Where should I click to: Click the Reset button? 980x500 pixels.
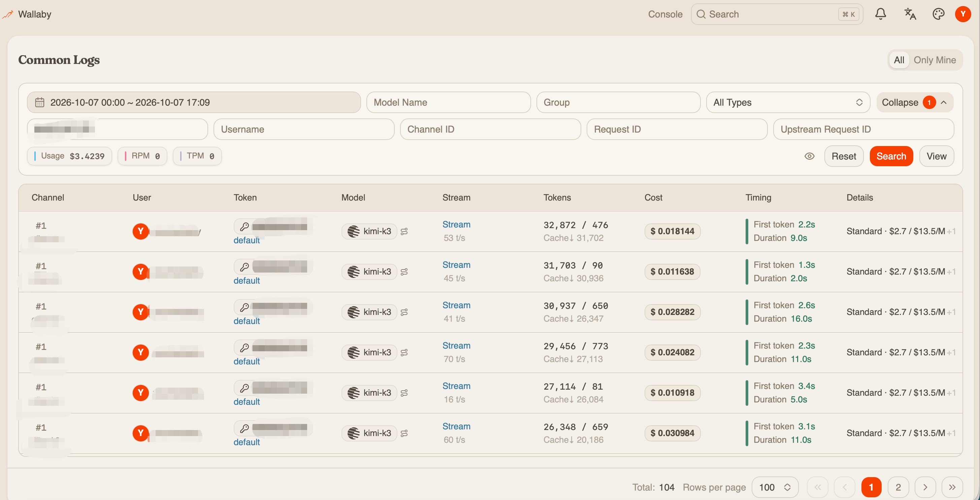[x=843, y=156]
